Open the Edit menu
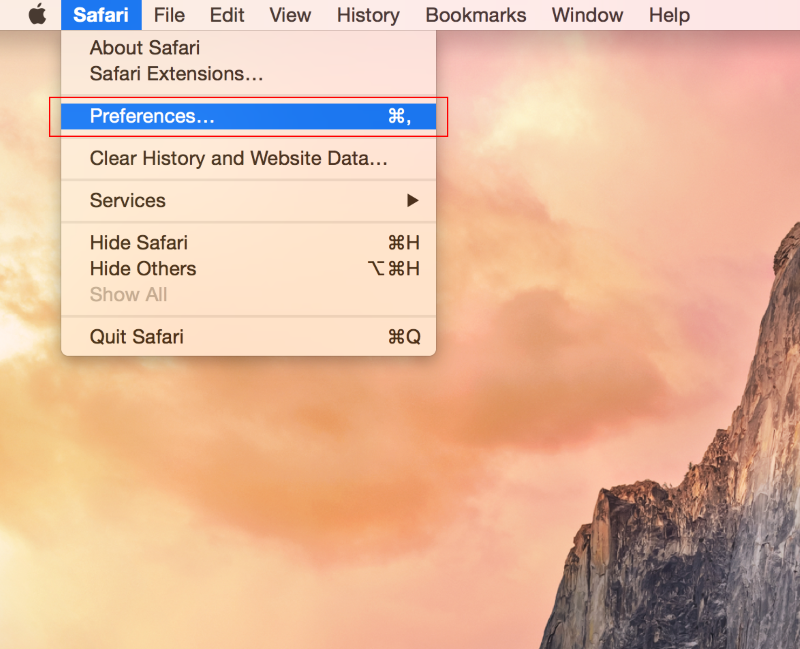This screenshot has width=800, height=649. coord(227,15)
